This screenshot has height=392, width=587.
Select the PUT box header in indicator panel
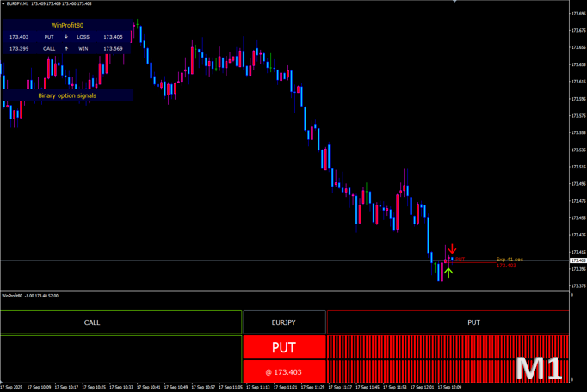448,322
